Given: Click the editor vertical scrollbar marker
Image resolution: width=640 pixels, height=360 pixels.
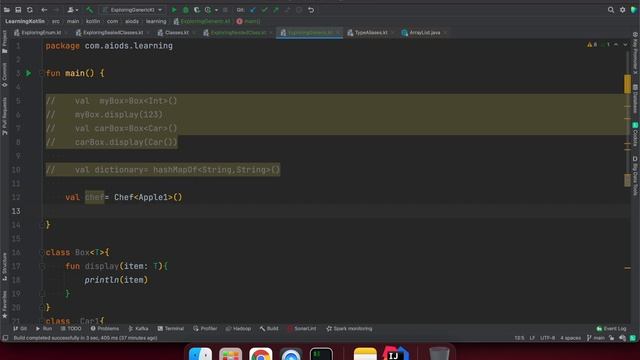Looking at the screenshot, I should pos(627,84).
